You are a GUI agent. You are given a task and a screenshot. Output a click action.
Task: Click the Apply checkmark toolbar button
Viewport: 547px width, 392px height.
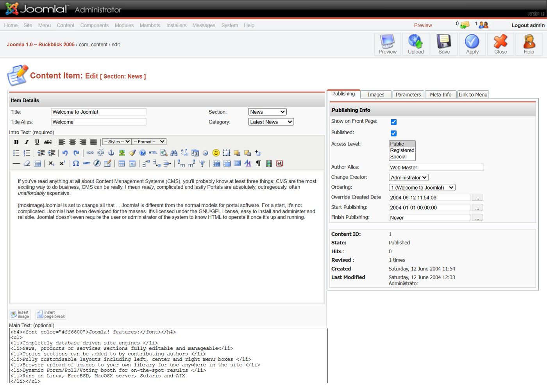coord(472,44)
